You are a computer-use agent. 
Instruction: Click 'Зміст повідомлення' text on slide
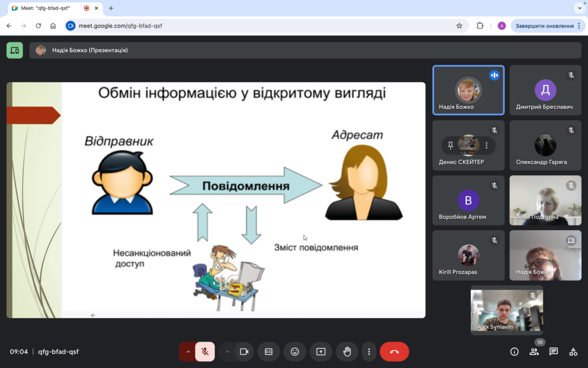click(316, 247)
